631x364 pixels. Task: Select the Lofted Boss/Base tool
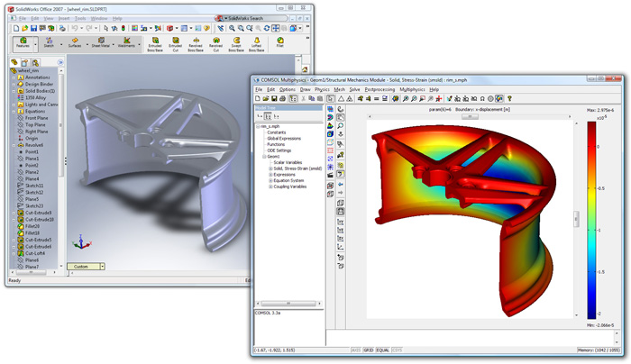click(257, 41)
